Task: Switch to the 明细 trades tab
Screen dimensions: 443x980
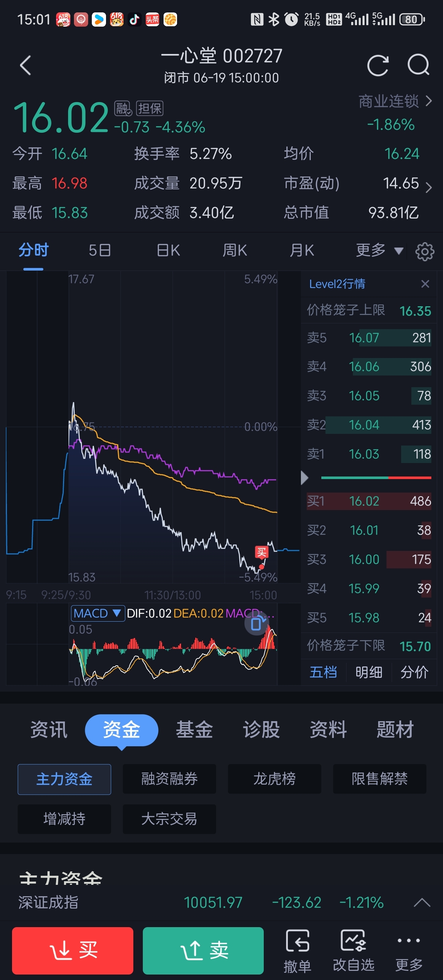Action: [369, 672]
